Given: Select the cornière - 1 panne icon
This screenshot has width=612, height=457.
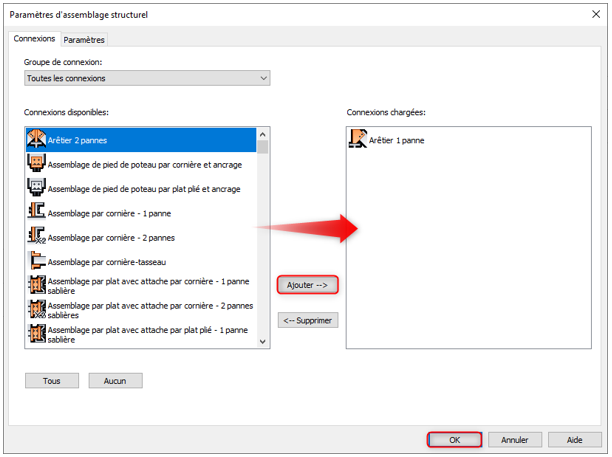Looking at the screenshot, I should click(x=37, y=211).
